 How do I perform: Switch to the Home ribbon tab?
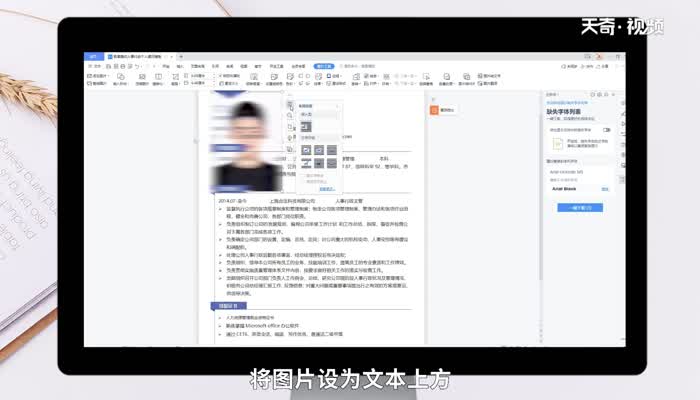(166, 66)
